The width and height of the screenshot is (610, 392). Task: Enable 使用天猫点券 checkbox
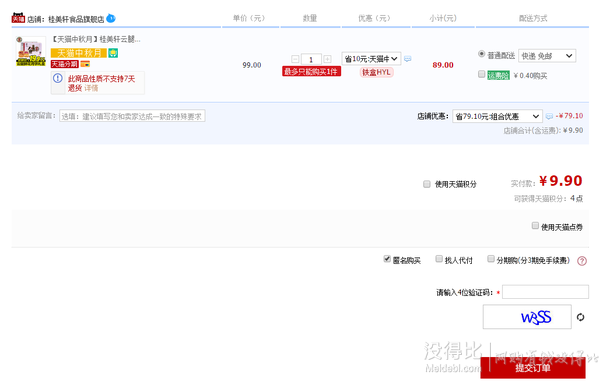[x=535, y=226]
